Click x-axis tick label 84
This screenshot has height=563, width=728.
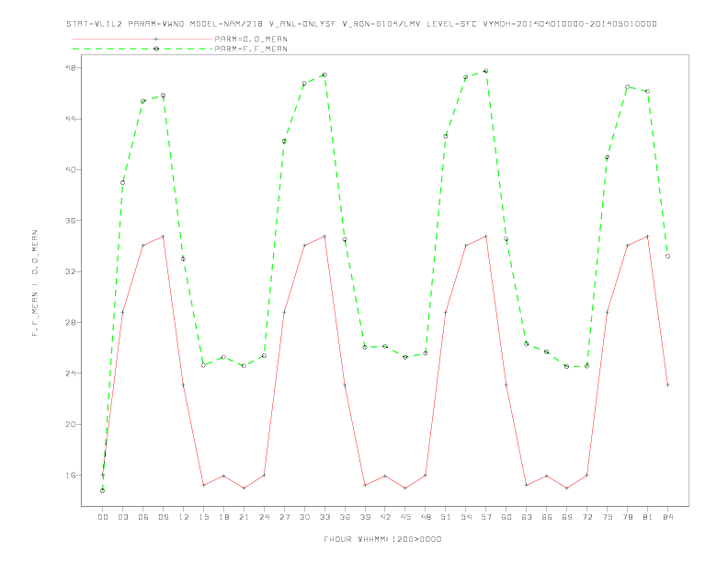pyautogui.click(x=667, y=517)
